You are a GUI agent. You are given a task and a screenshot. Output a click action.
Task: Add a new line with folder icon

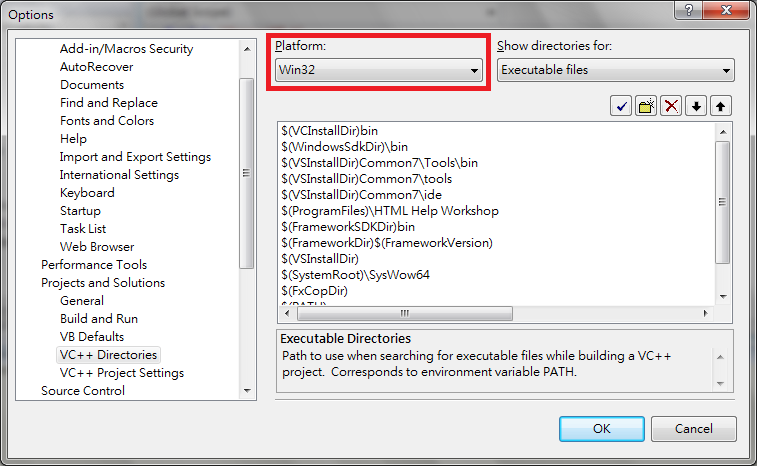coord(646,106)
